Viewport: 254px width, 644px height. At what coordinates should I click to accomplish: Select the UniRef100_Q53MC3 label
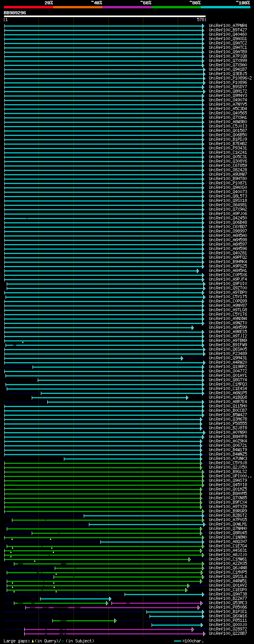pos(228,603)
